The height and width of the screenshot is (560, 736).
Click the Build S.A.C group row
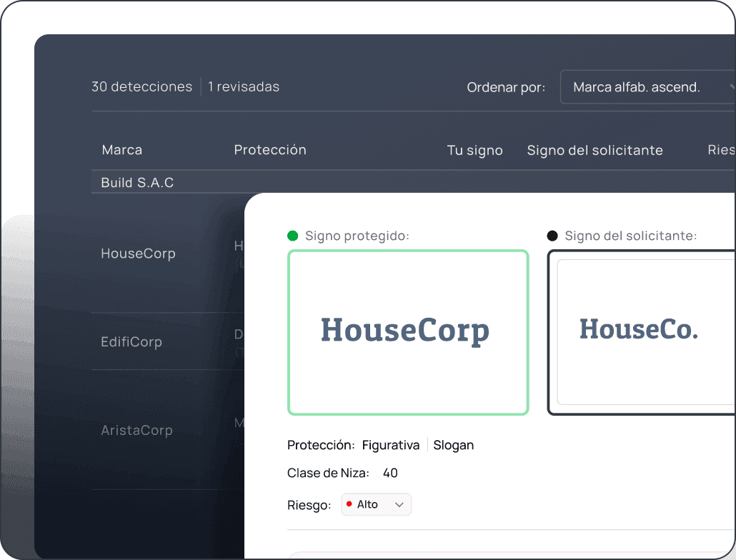tap(413, 182)
